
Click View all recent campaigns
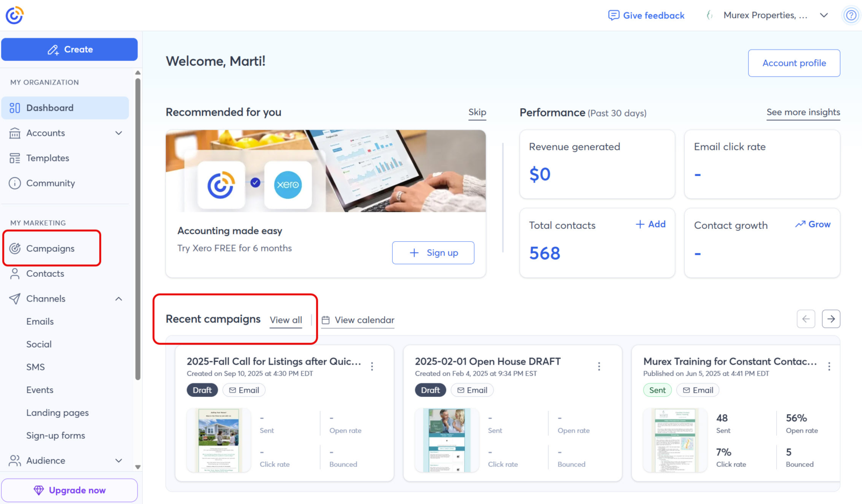tap(286, 320)
